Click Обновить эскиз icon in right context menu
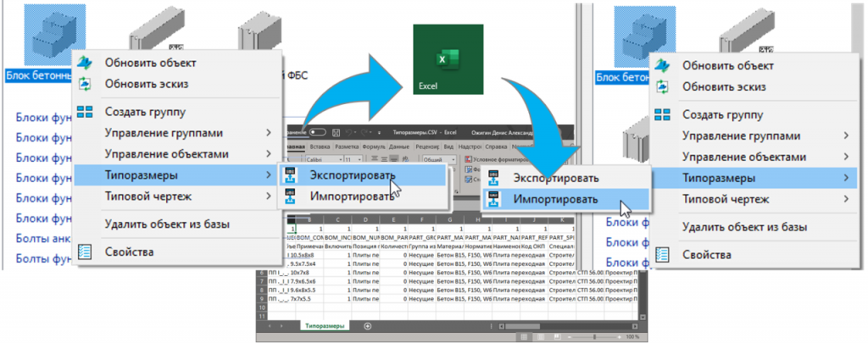Image resolution: width=868 pixels, height=343 pixels. (x=662, y=87)
